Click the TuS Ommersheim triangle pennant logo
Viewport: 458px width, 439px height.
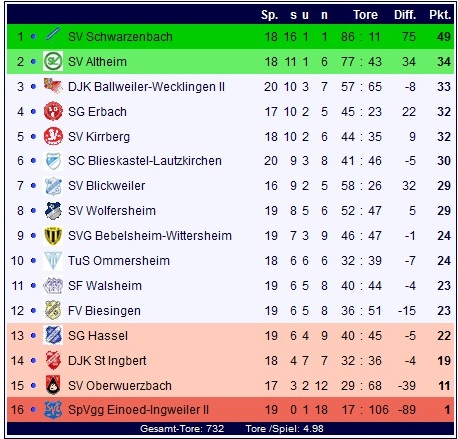point(53,261)
